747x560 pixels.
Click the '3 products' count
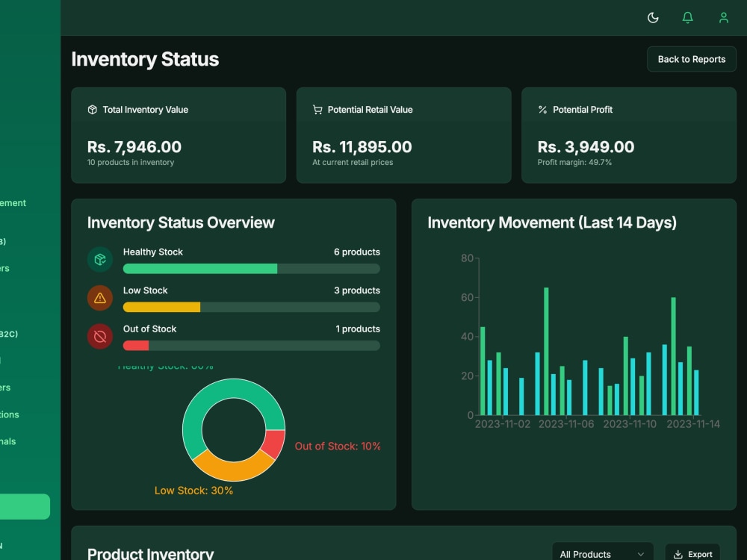click(357, 290)
